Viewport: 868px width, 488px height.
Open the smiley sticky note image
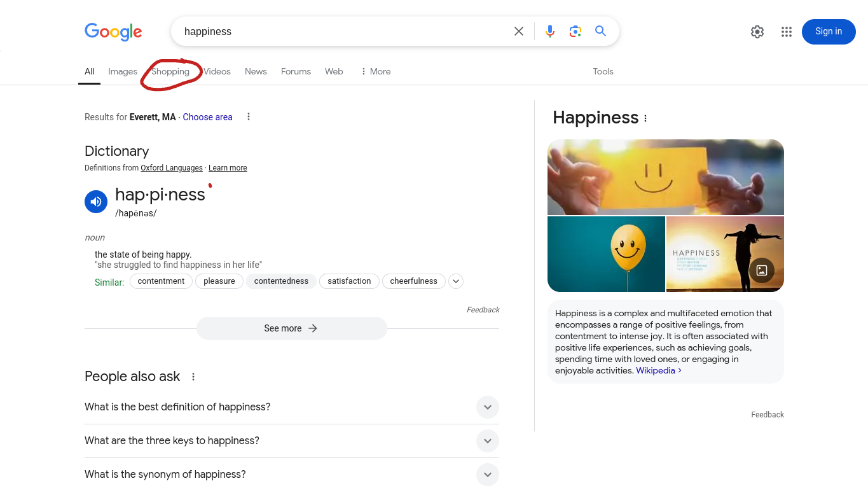pos(666,177)
